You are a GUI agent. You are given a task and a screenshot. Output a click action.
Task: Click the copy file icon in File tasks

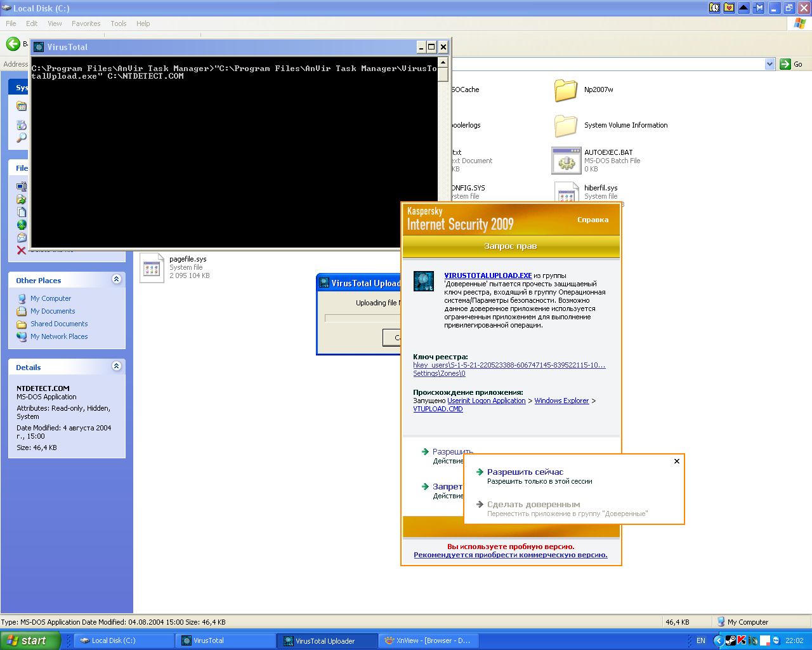tap(22, 212)
